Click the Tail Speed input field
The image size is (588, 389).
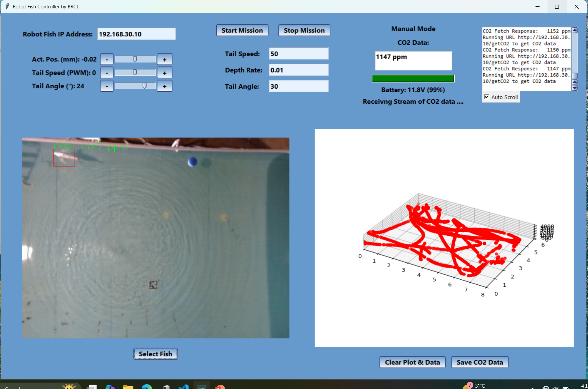pos(299,54)
